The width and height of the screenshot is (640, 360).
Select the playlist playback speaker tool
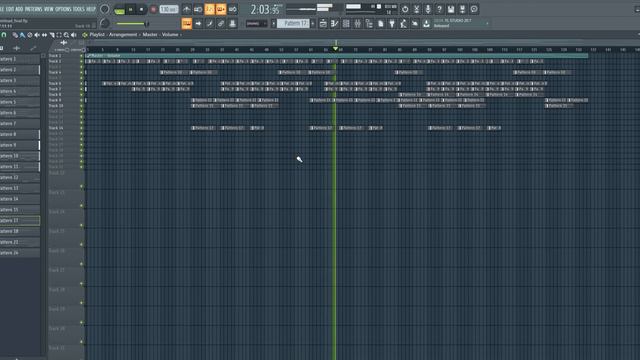click(x=74, y=35)
